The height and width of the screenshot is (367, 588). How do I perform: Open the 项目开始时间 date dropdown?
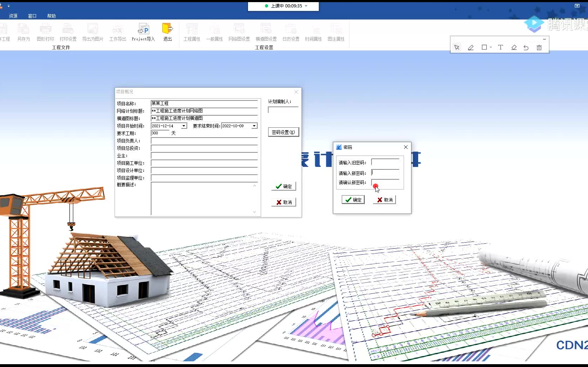click(184, 126)
